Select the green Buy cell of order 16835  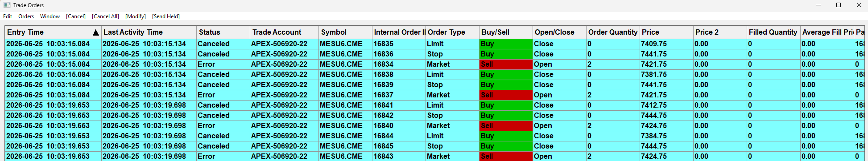coord(506,44)
